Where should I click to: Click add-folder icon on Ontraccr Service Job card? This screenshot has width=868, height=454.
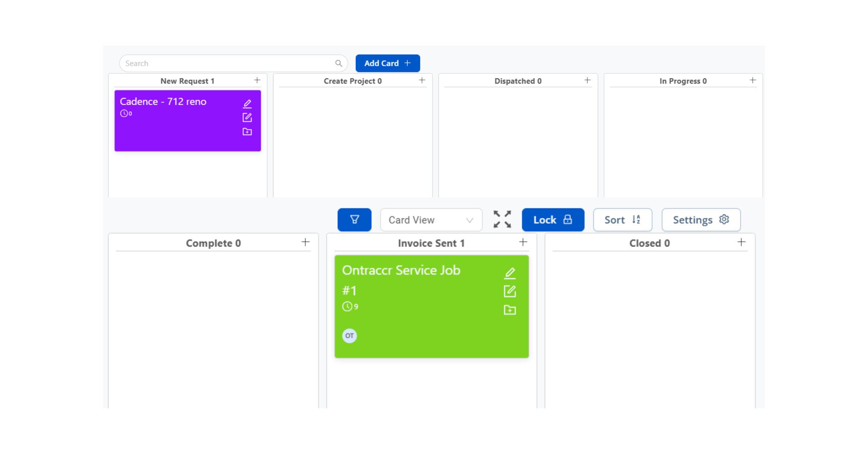tap(510, 310)
